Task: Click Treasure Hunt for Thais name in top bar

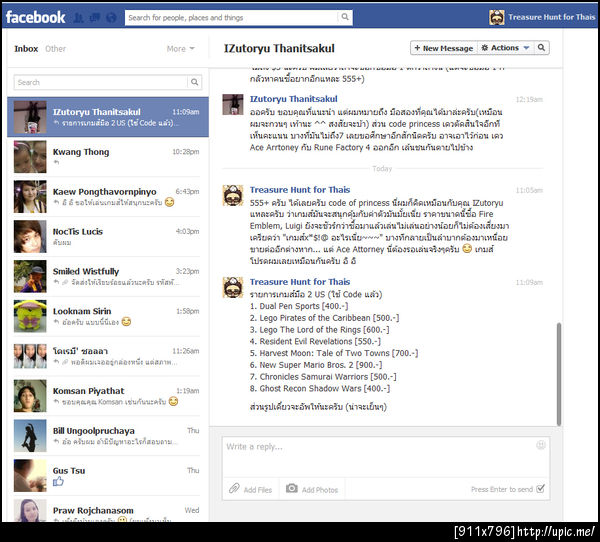Action: coord(551,17)
